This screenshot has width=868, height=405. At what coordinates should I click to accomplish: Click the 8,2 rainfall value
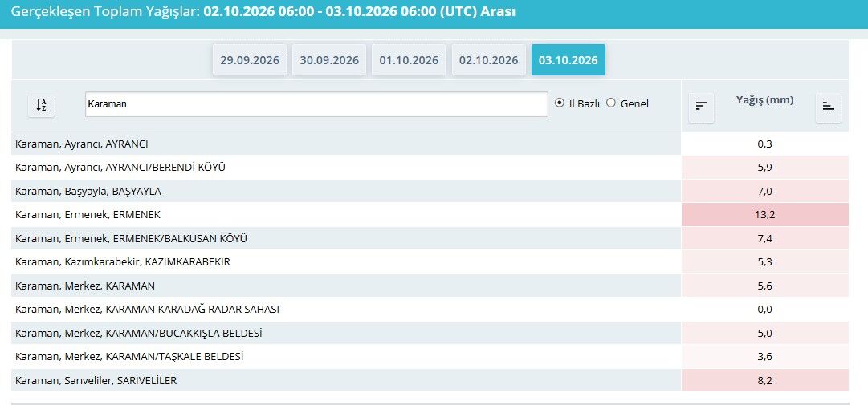[x=764, y=380]
